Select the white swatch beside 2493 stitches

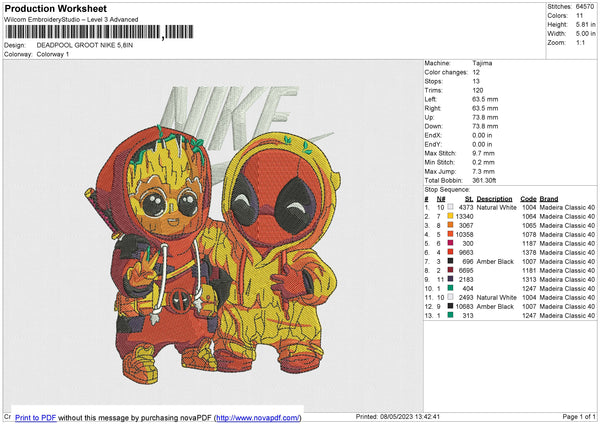pos(450,297)
